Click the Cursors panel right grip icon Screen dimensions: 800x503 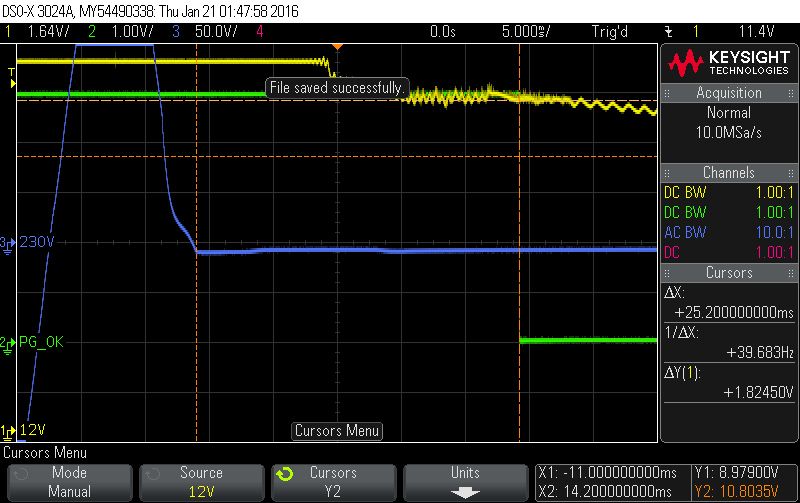pyautogui.click(x=791, y=273)
